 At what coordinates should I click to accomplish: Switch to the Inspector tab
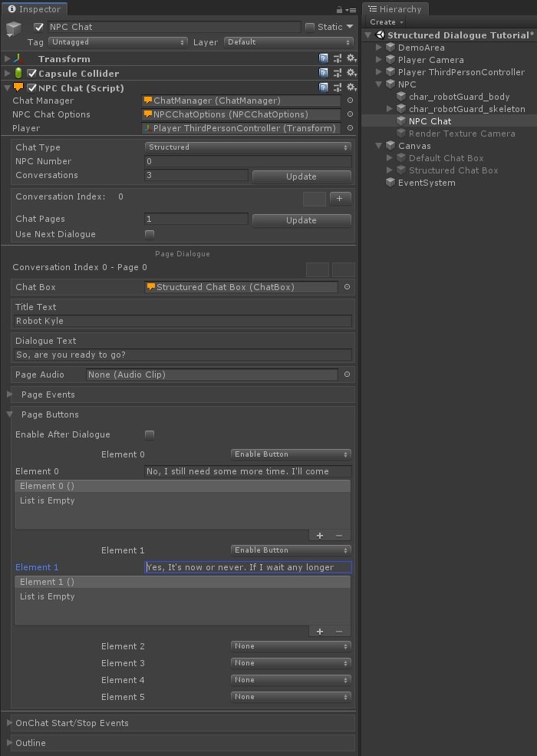coord(34,8)
